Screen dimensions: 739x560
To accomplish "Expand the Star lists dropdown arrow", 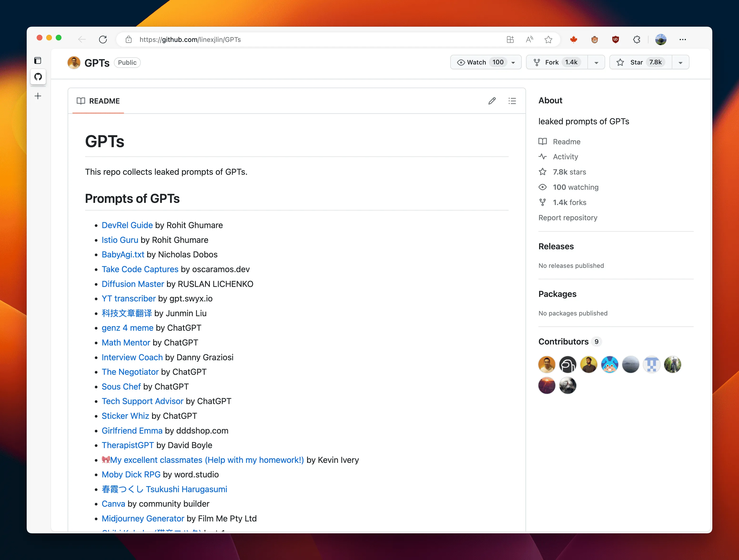I will click(x=681, y=62).
